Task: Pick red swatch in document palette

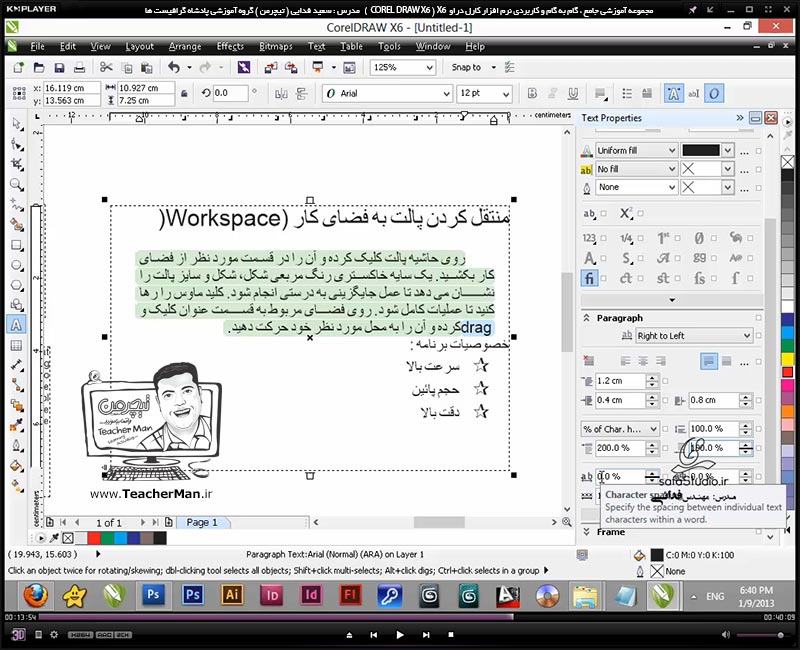Action: (x=94, y=538)
